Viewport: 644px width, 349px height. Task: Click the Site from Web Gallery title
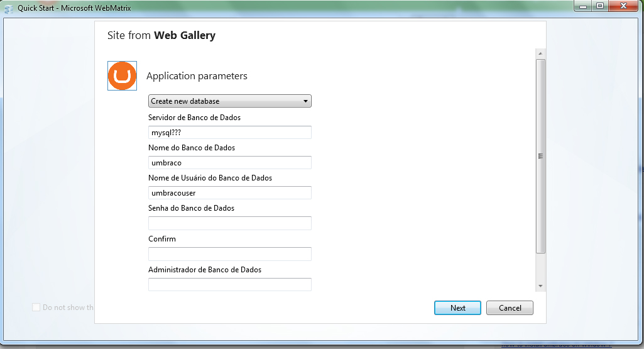point(161,35)
